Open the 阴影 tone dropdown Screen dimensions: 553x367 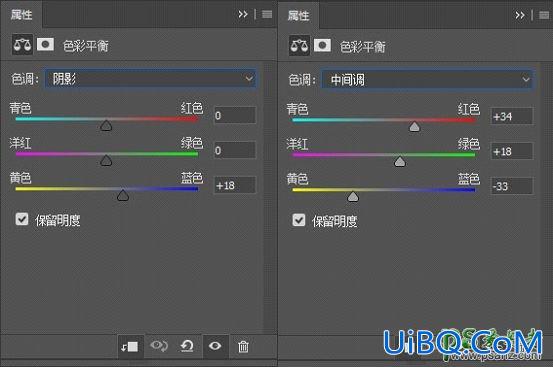(x=150, y=79)
